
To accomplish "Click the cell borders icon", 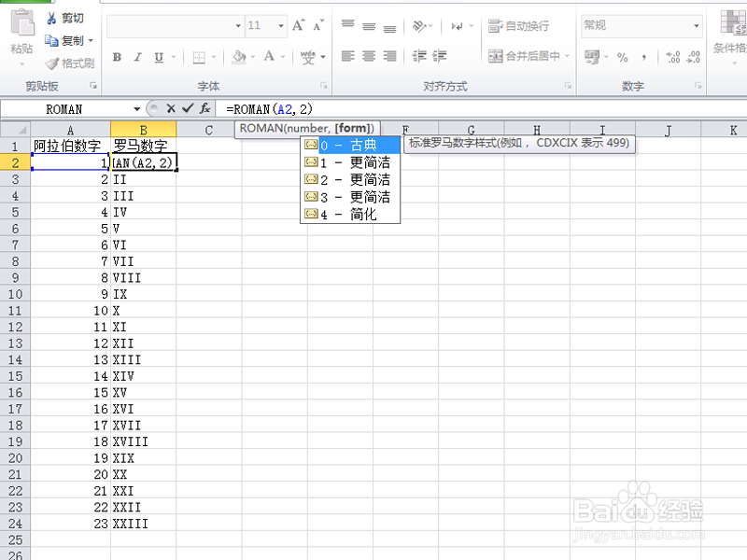I will pyautogui.click(x=199, y=57).
